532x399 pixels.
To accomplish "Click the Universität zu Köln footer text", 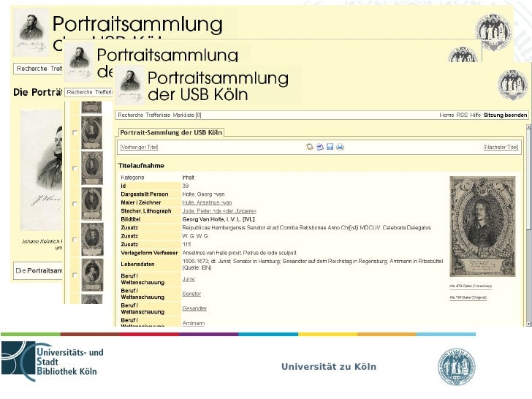I will (329, 367).
